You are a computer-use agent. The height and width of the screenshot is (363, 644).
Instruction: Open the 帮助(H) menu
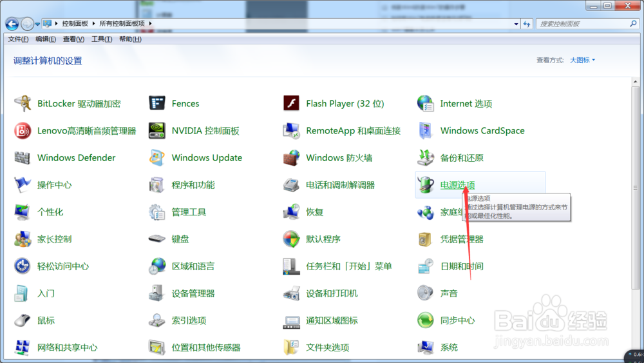(x=130, y=39)
